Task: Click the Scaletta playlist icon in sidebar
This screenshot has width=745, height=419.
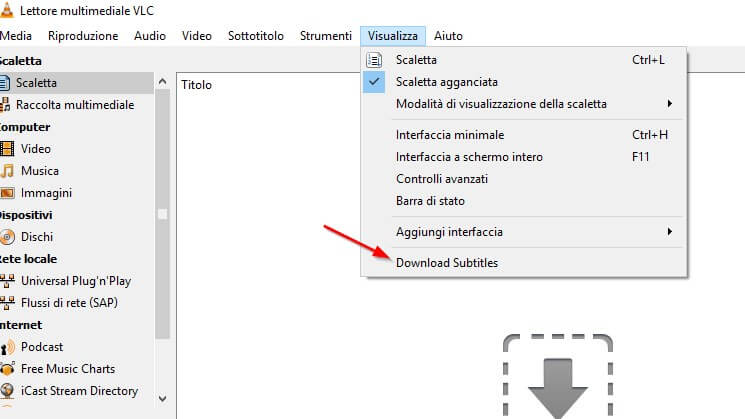Action: click(4, 83)
